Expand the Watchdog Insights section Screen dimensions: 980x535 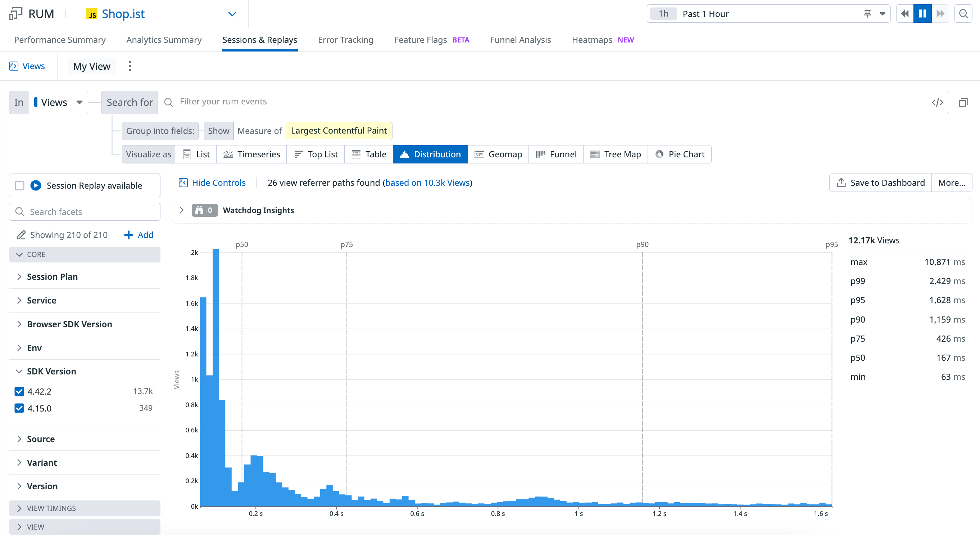pyautogui.click(x=181, y=210)
